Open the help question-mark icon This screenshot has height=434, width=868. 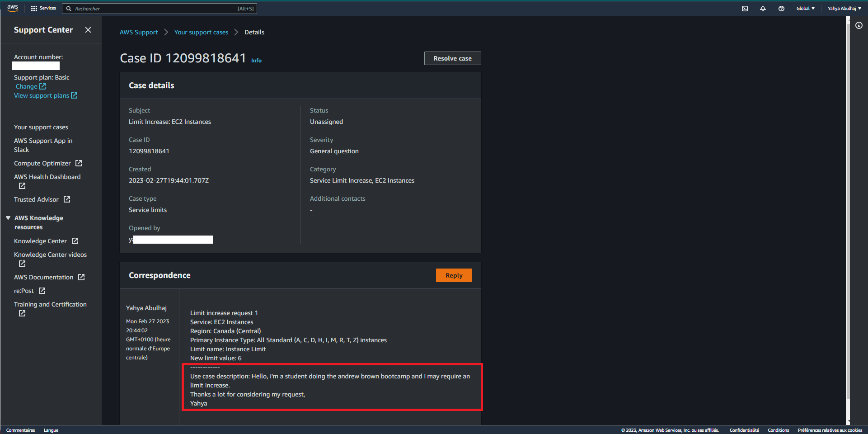pos(781,8)
